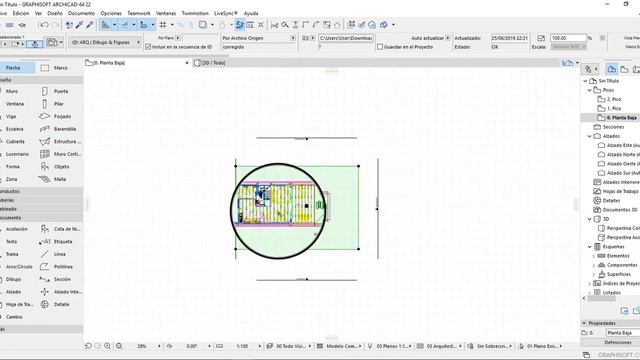Open the ARQ | Dibujo & Figuras layer dropdown

pyautogui.click(x=105, y=42)
